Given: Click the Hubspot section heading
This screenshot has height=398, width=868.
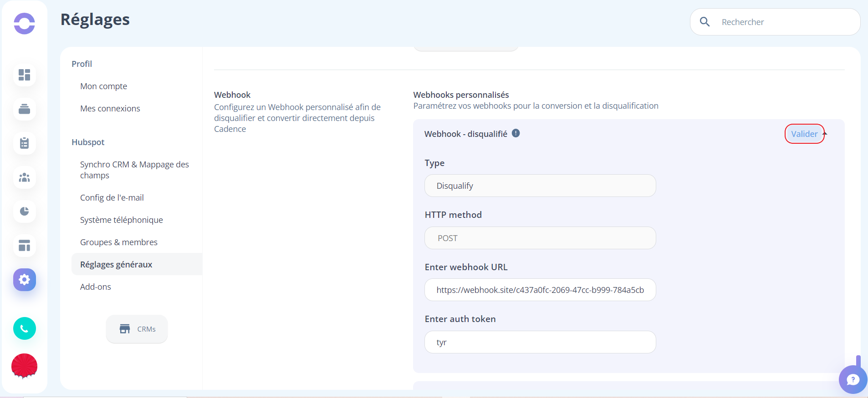Looking at the screenshot, I should point(88,142).
